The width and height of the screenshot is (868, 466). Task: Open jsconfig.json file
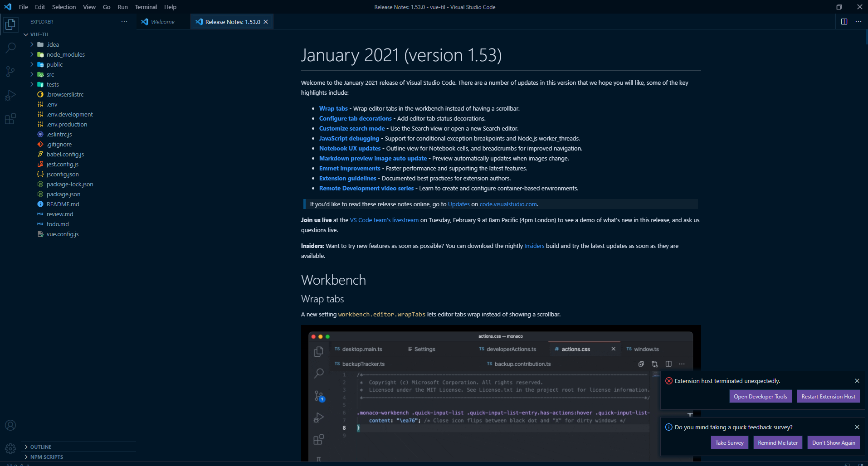[x=63, y=174]
